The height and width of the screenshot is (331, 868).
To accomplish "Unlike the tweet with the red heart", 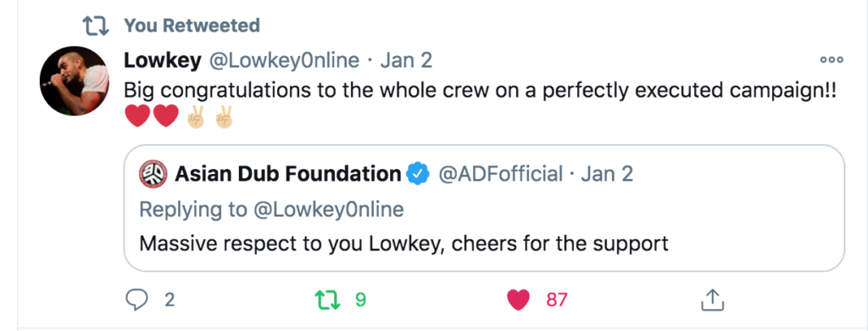I will tap(518, 300).
